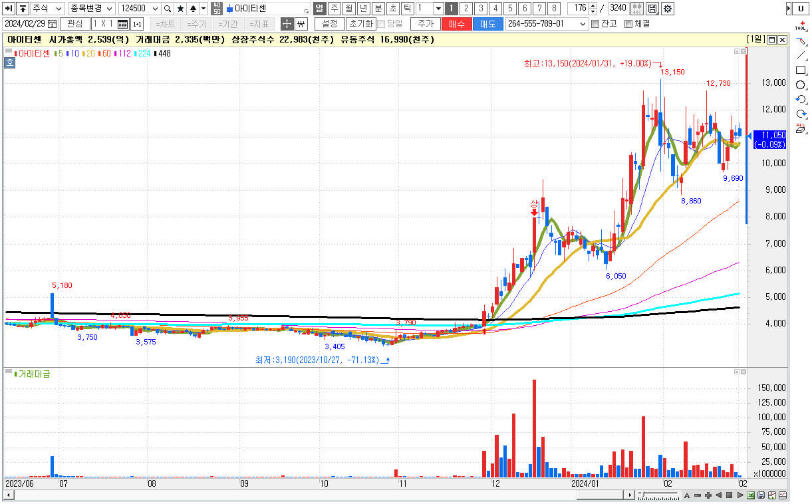
Task: Click the 40/50 icon before 아이티센
Action: (x=217, y=9)
